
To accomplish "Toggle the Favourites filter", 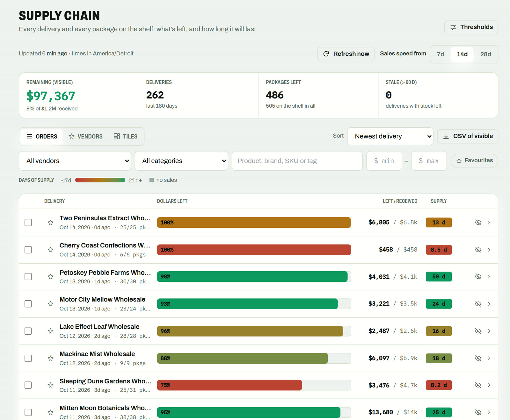I will [x=474, y=161].
